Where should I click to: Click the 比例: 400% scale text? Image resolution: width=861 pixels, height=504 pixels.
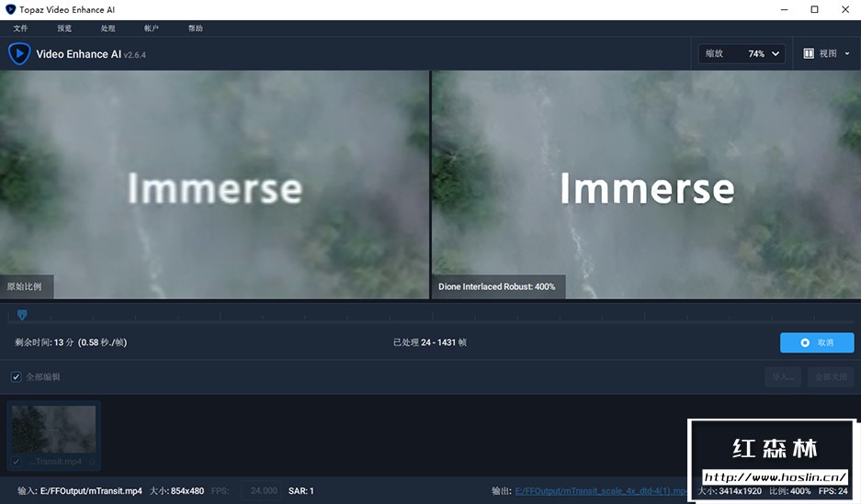789,491
